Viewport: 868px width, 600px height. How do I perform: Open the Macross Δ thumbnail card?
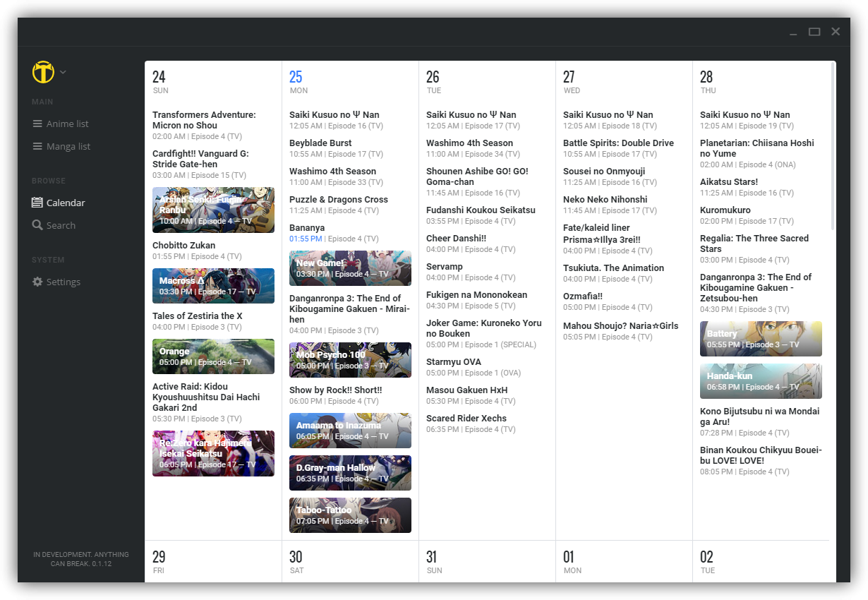(213, 286)
